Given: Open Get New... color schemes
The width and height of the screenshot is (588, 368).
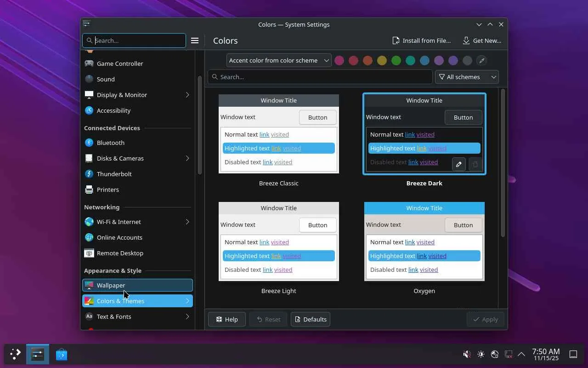Looking at the screenshot, I should pyautogui.click(x=481, y=40).
